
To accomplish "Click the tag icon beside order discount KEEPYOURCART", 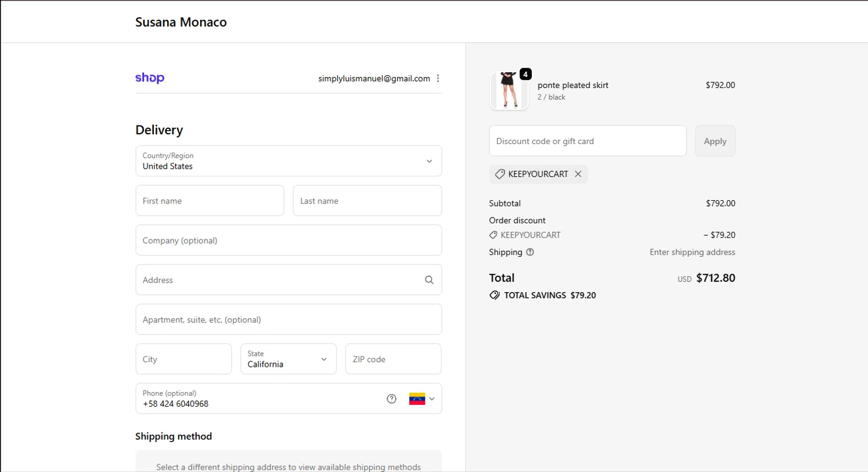I will (493, 235).
